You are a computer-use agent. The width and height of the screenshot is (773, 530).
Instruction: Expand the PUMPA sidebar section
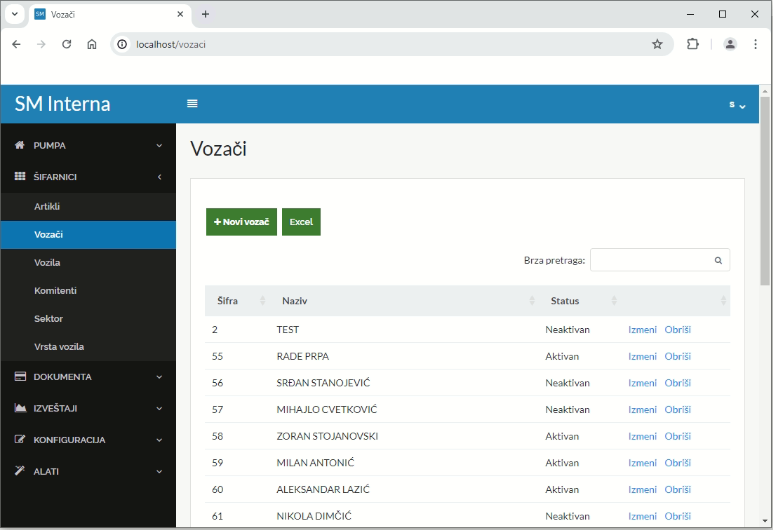88,146
